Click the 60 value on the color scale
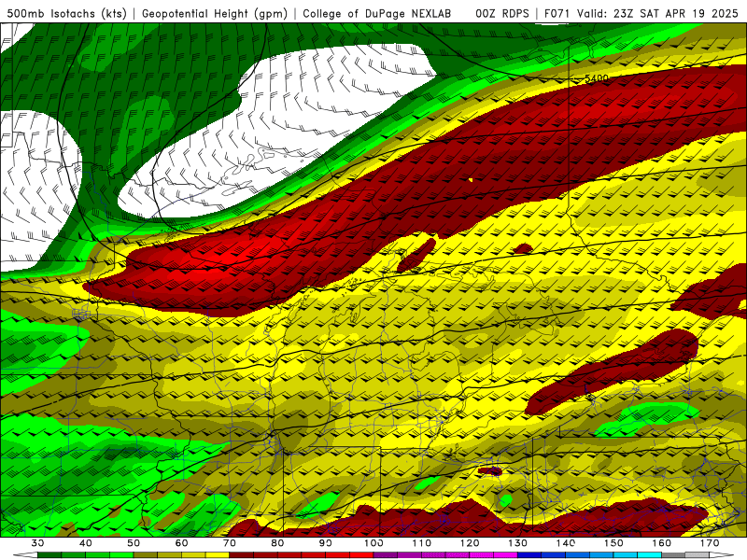The height and width of the screenshot is (560, 747). pyautogui.click(x=181, y=543)
